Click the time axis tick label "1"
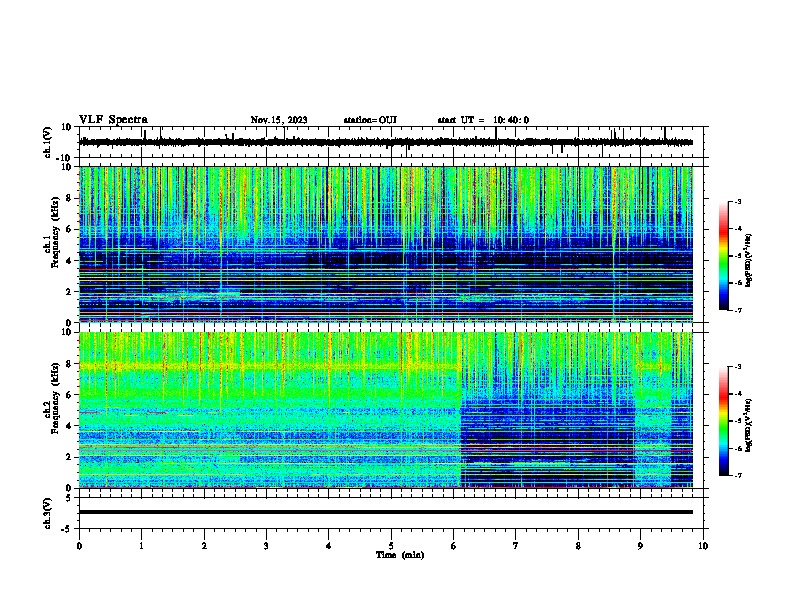The width and height of the screenshot is (792, 612). coord(141,546)
